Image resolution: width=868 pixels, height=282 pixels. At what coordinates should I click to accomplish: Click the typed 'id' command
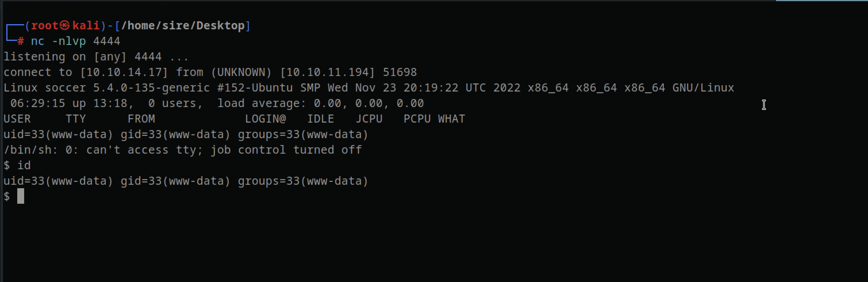(x=24, y=165)
